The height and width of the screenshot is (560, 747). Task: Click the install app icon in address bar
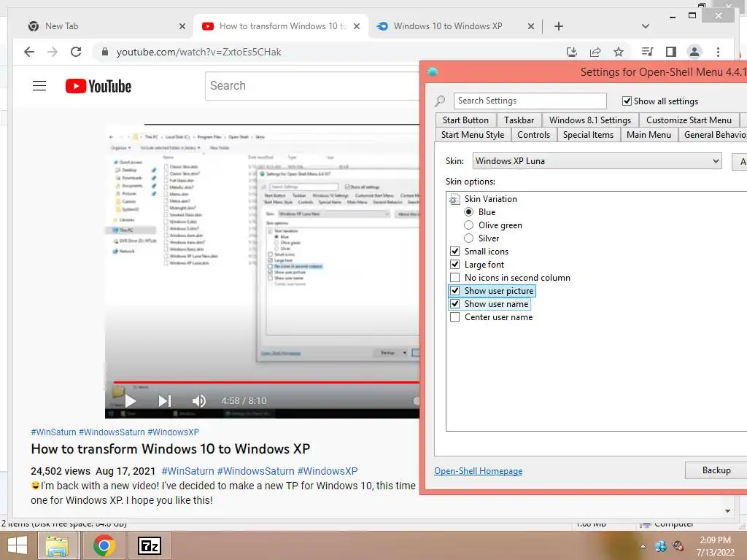coord(572,52)
